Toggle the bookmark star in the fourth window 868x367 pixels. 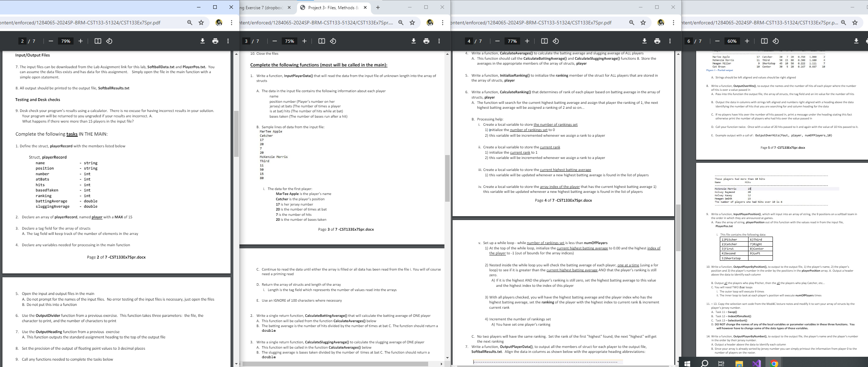(856, 22)
